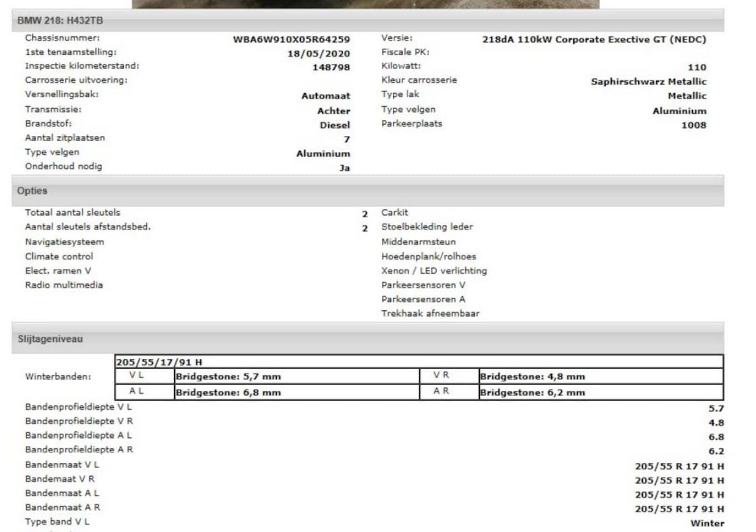Click the Bandenprofieldiepte A R value 6.2
Image resolution: width=756 pixels, height=532 pixels.
coord(716,452)
